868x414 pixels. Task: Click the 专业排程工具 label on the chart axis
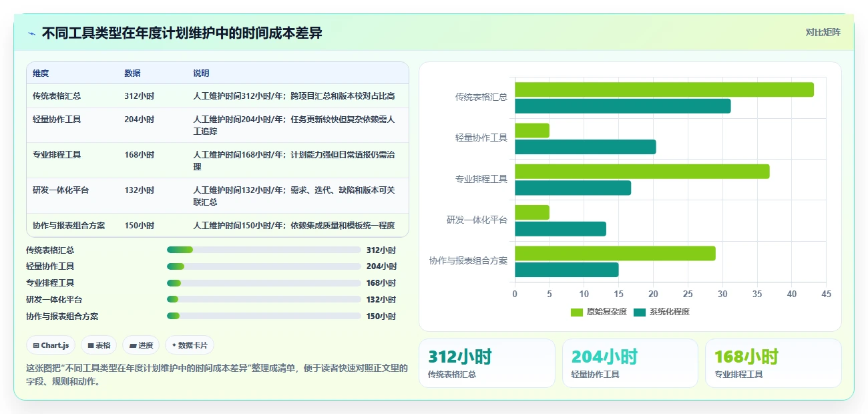(481, 179)
